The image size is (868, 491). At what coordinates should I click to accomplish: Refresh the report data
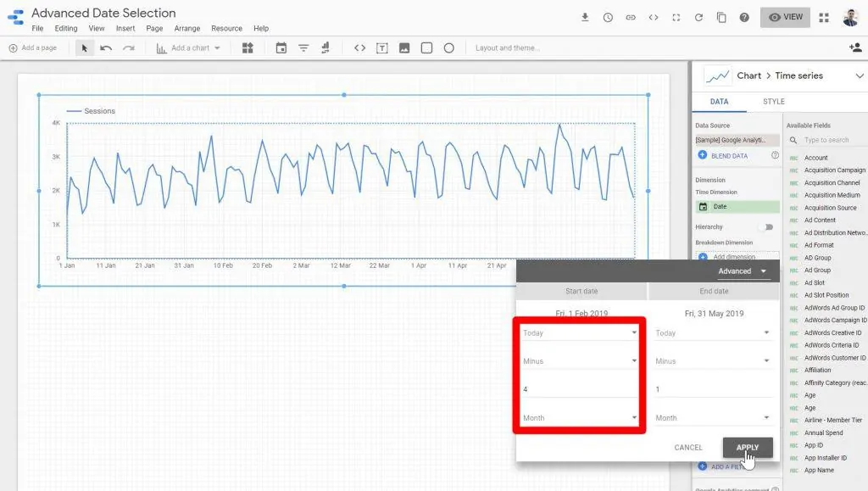click(x=698, y=17)
